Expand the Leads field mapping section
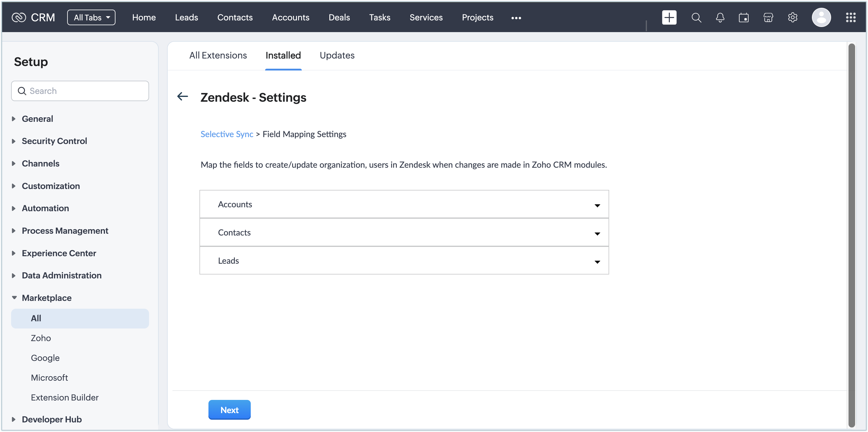This screenshot has width=868, height=432. (x=404, y=261)
